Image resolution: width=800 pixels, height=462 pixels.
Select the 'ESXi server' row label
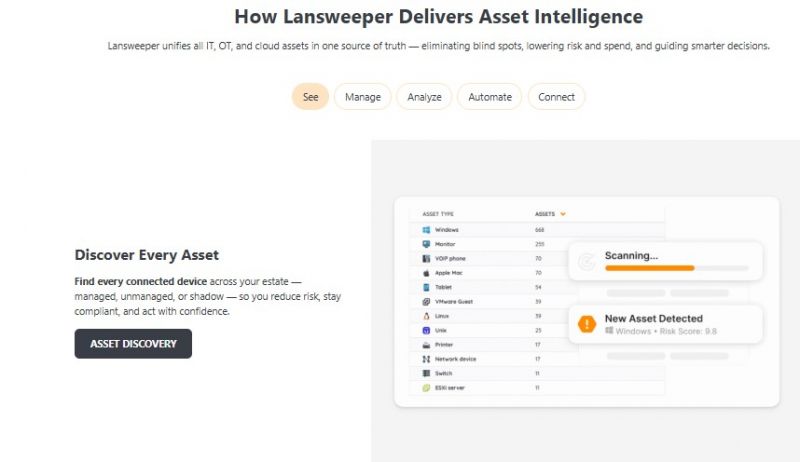pyautogui.click(x=449, y=388)
